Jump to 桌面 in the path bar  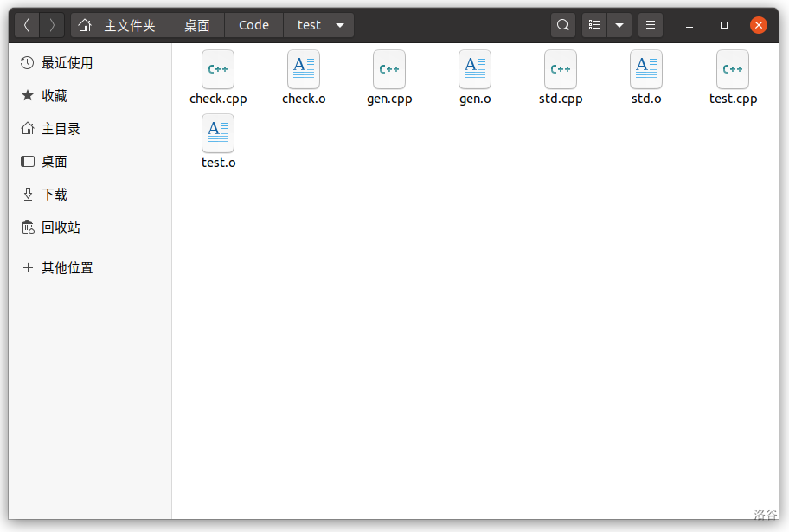pyautogui.click(x=197, y=25)
